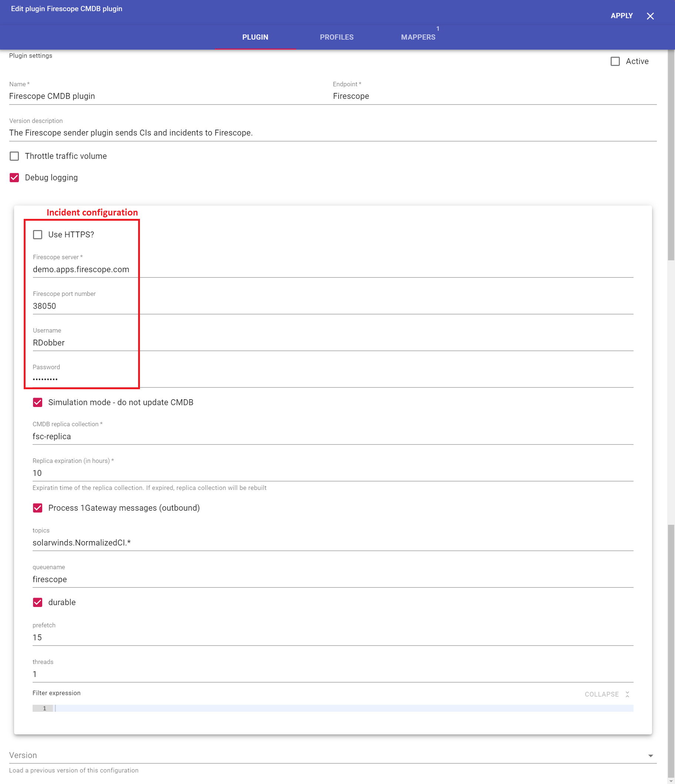Click the Endpoint field showing Firescope
Screen dimensions: 675x784
[492, 96]
